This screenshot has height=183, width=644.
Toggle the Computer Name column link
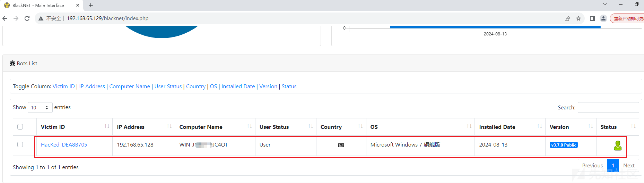point(130,86)
